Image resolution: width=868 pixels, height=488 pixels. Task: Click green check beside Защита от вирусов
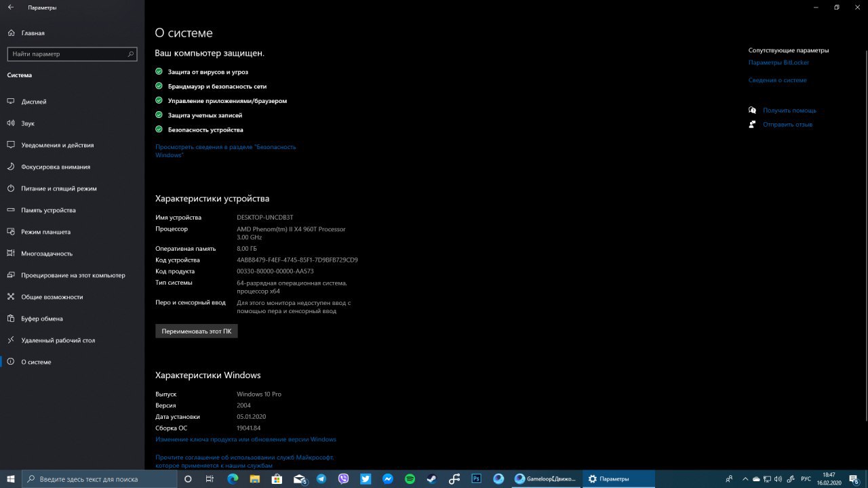click(x=159, y=71)
